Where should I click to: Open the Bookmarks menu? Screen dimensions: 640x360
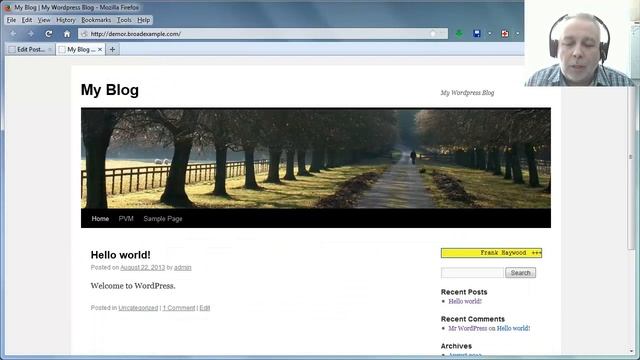coord(96,20)
